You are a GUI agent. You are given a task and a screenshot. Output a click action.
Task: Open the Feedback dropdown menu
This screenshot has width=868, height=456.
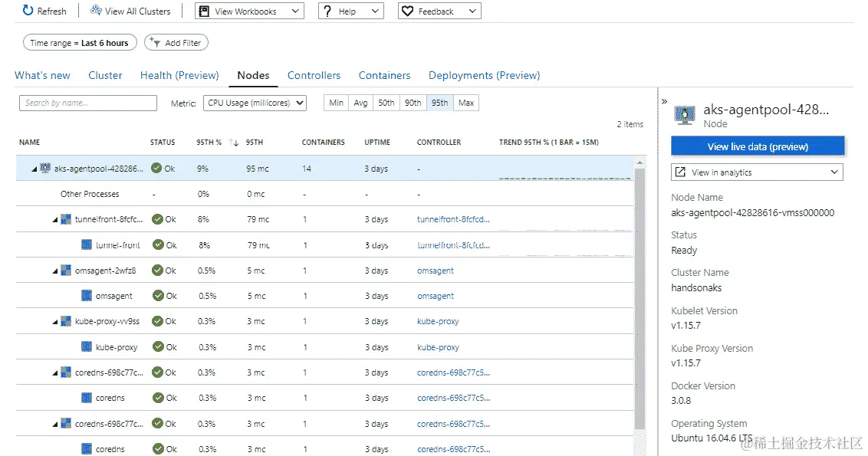[439, 11]
